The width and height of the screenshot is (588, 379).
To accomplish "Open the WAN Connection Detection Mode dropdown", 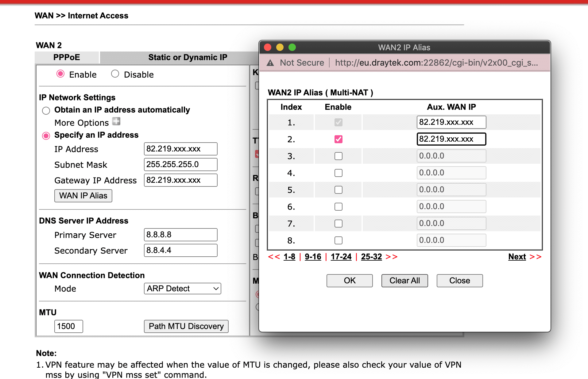I will pos(182,289).
